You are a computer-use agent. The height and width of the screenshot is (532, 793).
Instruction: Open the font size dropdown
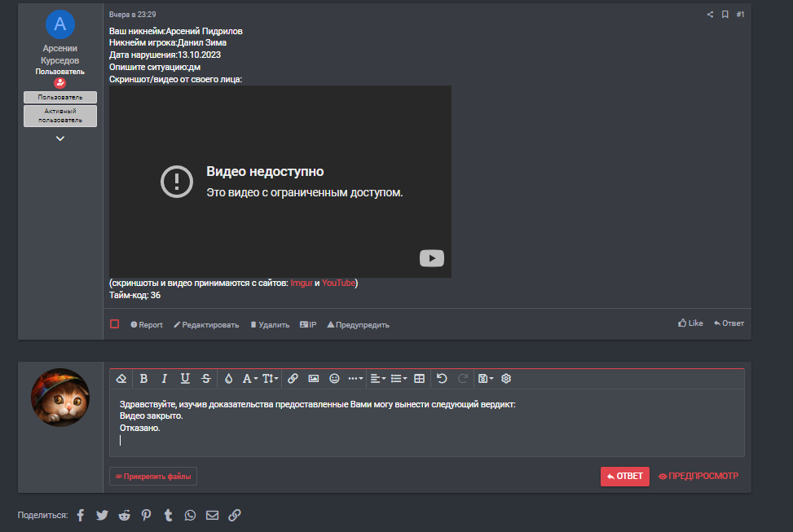[x=271, y=378]
